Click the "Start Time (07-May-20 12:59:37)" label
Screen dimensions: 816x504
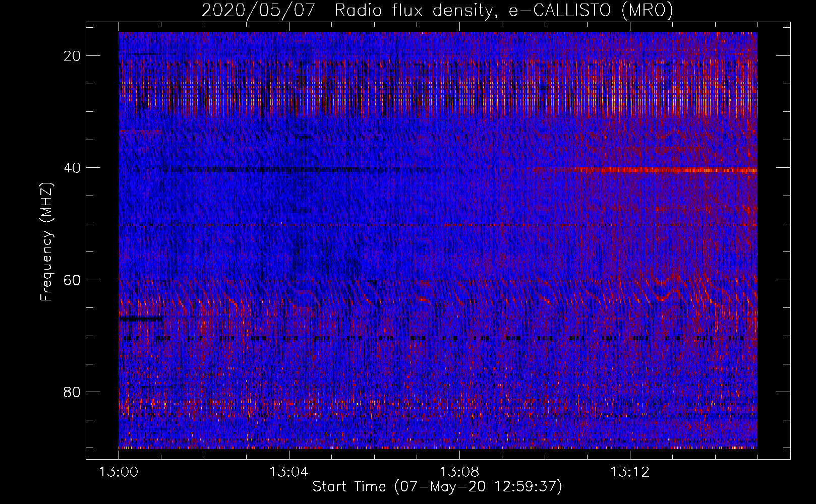point(437,487)
